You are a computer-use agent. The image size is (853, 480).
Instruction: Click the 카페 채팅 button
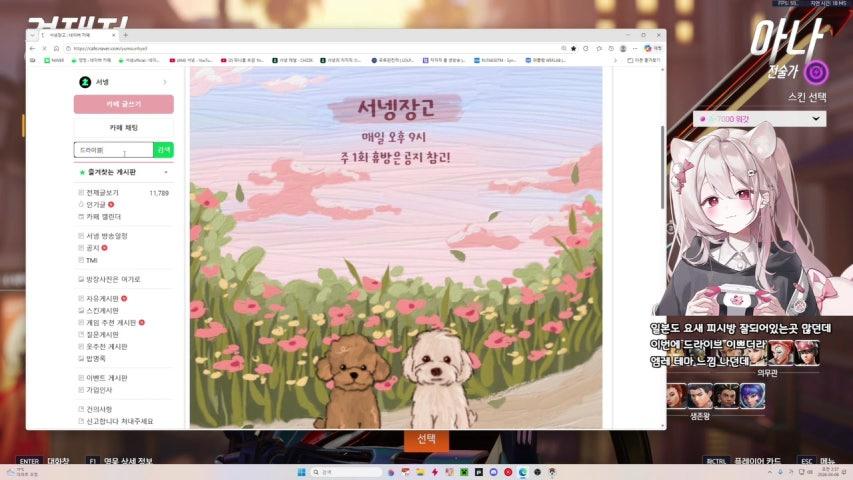pyautogui.click(x=123, y=128)
